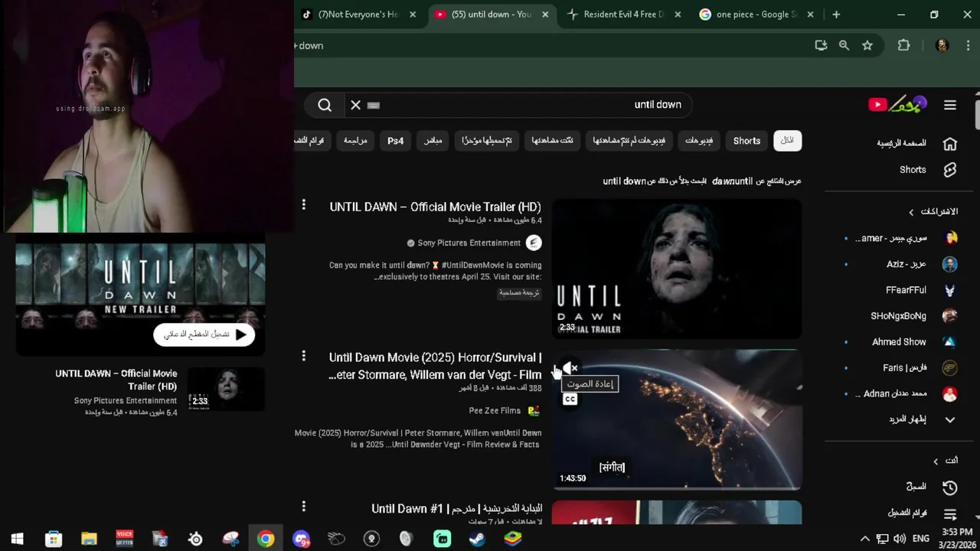Expand show more subscriptions chevron
The image size is (980, 551).
(x=950, y=419)
